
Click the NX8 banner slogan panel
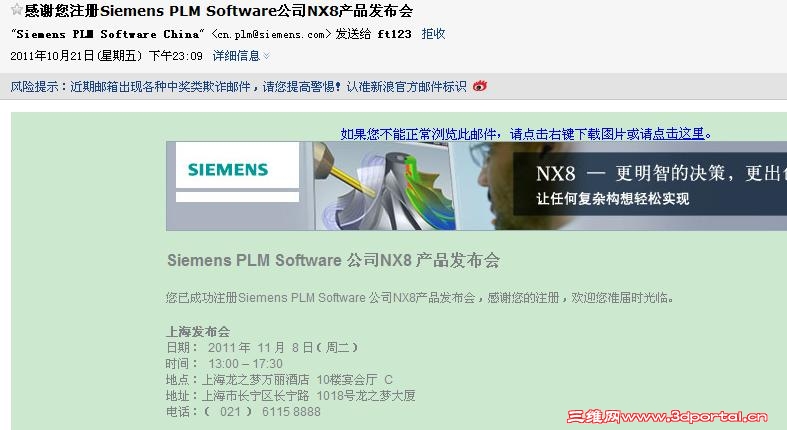point(649,184)
